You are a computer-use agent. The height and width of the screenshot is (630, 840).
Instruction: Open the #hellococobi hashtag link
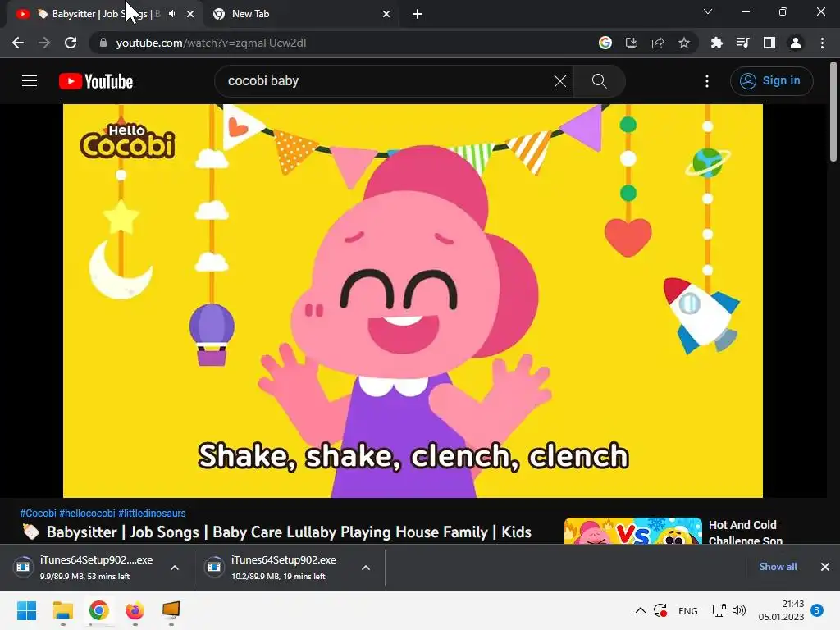point(87,514)
